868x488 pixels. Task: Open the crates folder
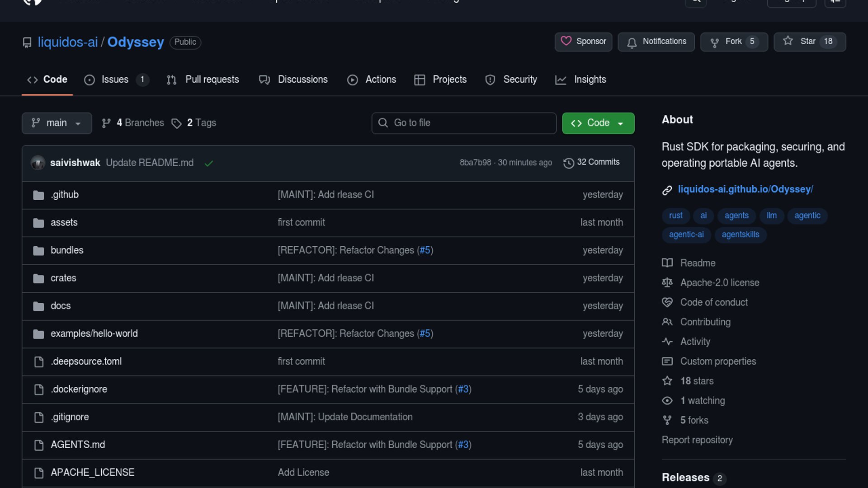(x=63, y=278)
